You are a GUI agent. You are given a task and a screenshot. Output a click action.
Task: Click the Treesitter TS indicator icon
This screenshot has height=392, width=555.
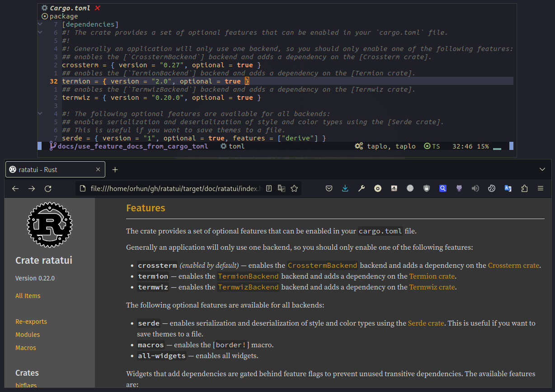pos(427,146)
